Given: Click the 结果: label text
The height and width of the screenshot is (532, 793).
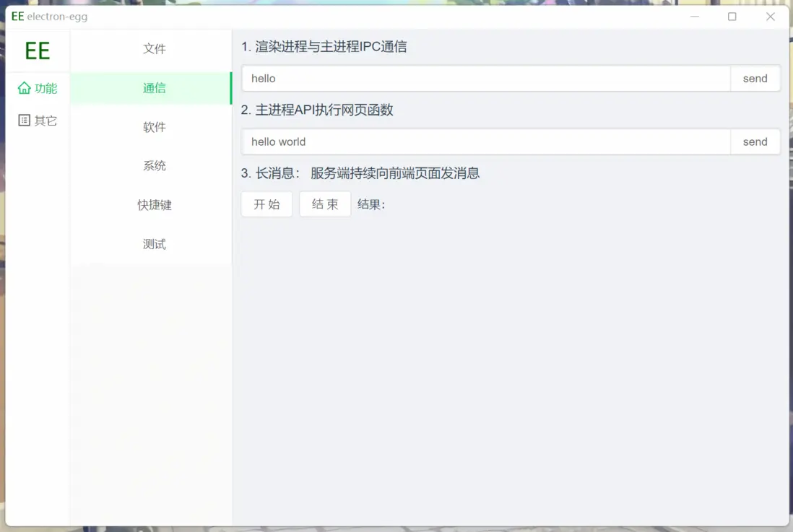Looking at the screenshot, I should [371, 204].
